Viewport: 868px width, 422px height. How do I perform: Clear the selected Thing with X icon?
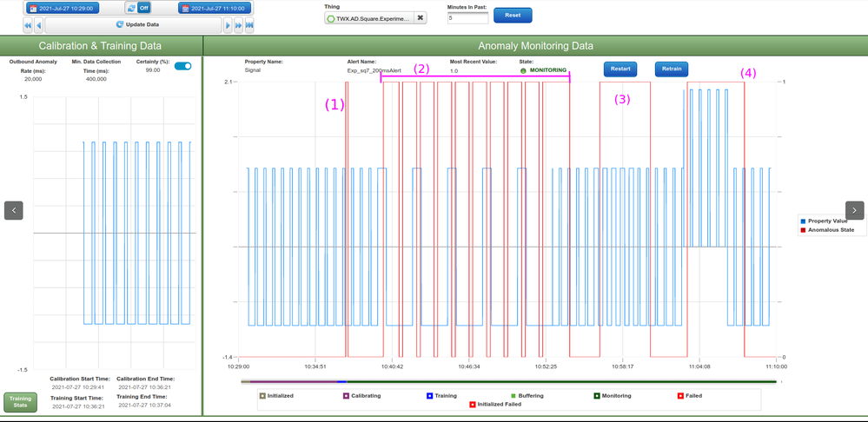coord(421,17)
